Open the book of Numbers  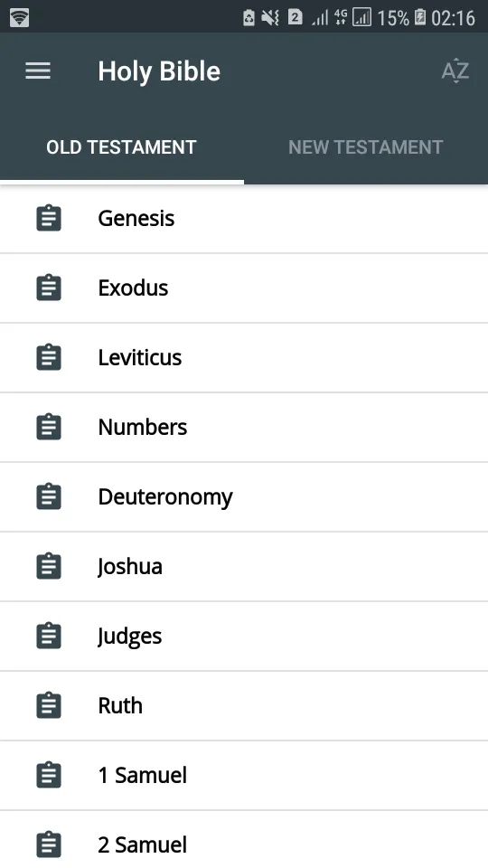click(244, 427)
